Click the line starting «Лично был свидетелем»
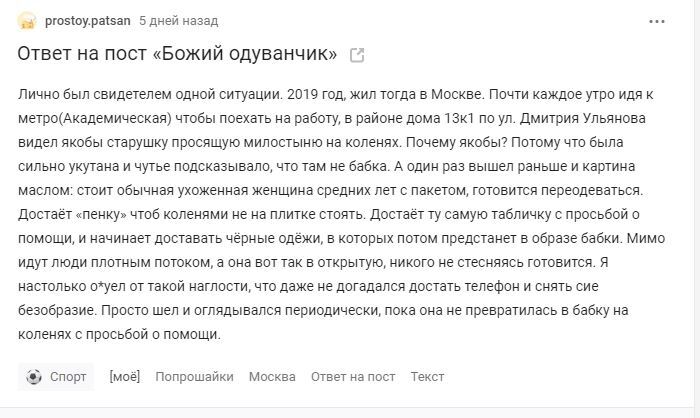Viewport: 700px width, 418px height. coord(336,95)
